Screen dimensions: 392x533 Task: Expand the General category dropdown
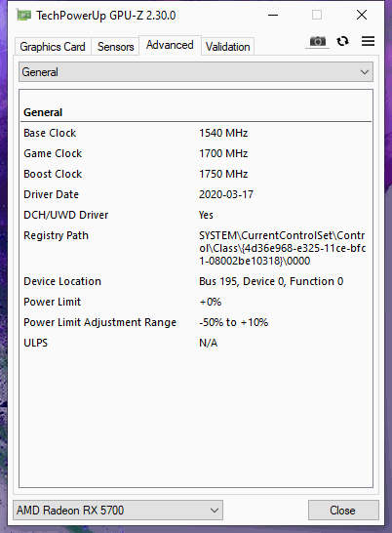(x=196, y=72)
